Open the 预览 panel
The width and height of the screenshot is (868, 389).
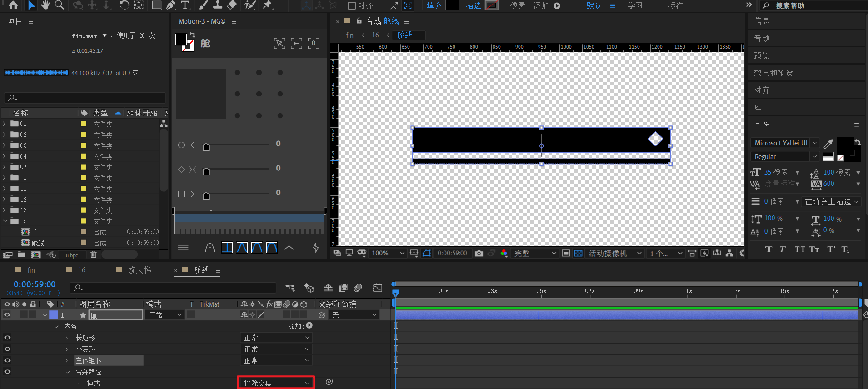[x=762, y=55]
